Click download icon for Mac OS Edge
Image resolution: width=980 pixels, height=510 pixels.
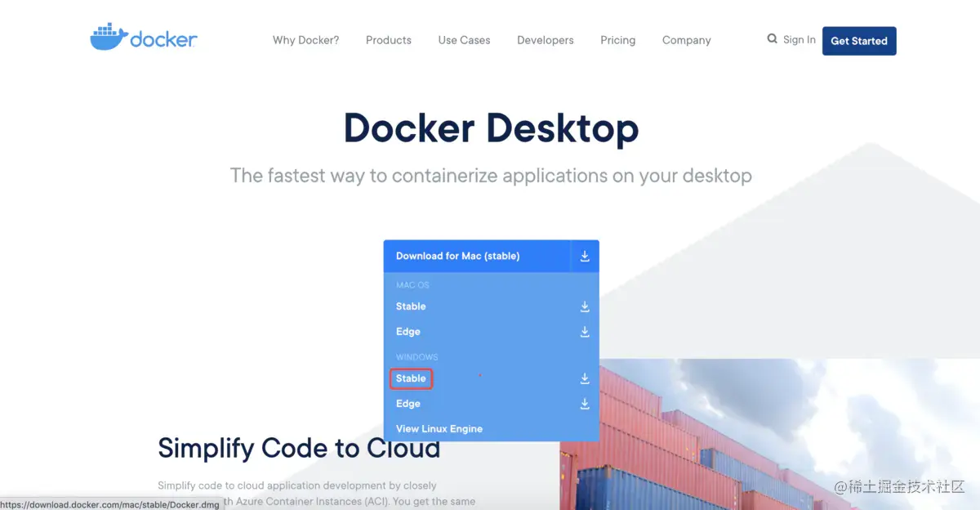pyautogui.click(x=585, y=332)
